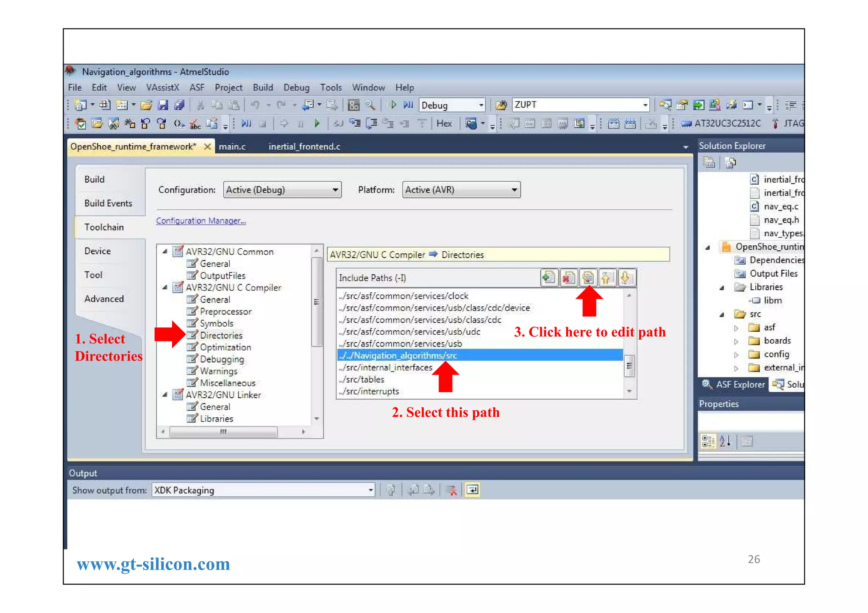Screen dimensions: 868x613
Task: Click the Save icon in toolbar
Action: [163, 105]
